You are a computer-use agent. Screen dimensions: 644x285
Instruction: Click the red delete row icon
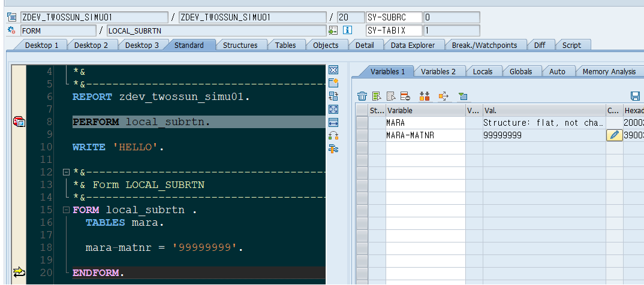(x=405, y=96)
